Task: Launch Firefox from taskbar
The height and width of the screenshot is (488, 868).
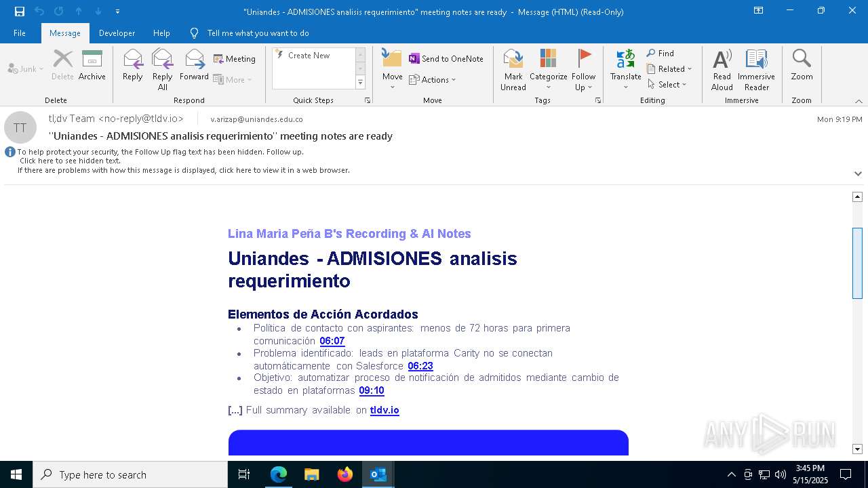Action: 345,474
